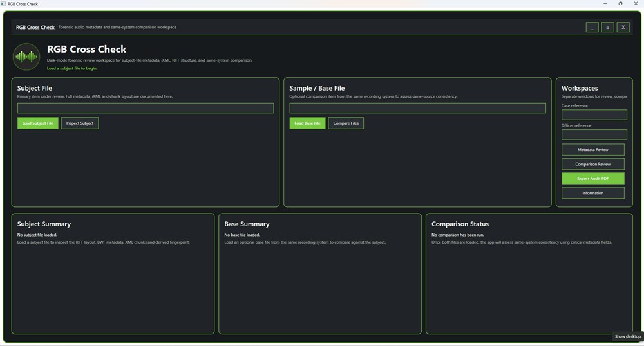
Task: Click the Windows title bar minimize button
Action: (x=605, y=4)
